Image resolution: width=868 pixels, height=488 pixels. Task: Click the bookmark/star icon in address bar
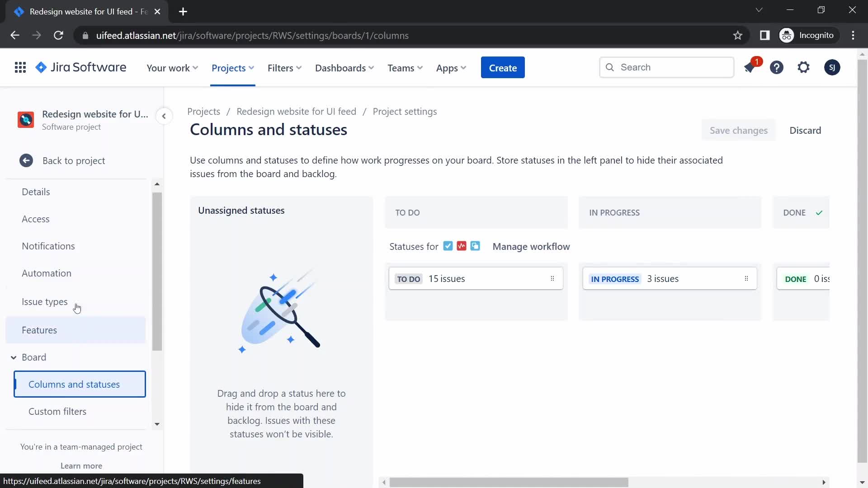click(738, 35)
